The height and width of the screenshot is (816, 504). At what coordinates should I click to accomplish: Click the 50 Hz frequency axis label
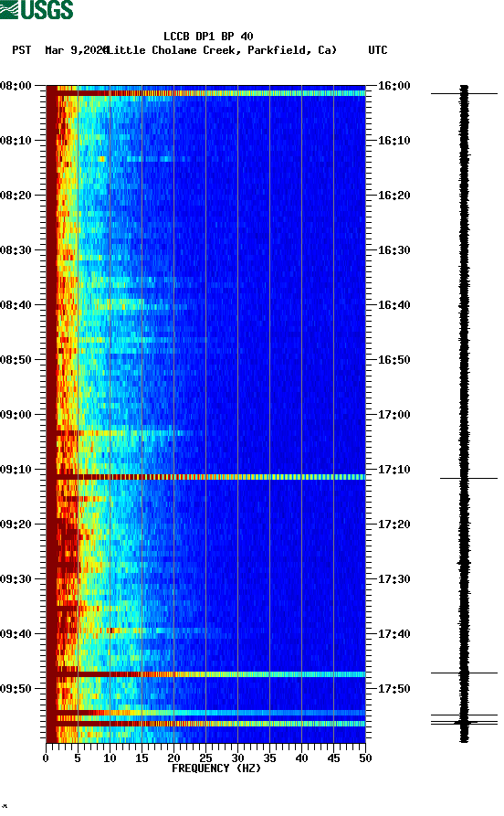[x=365, y=758]
